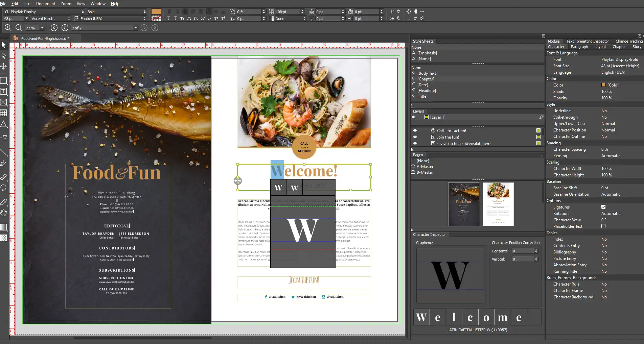
Task: Select the Line tool
Action: tap(4, 152)
